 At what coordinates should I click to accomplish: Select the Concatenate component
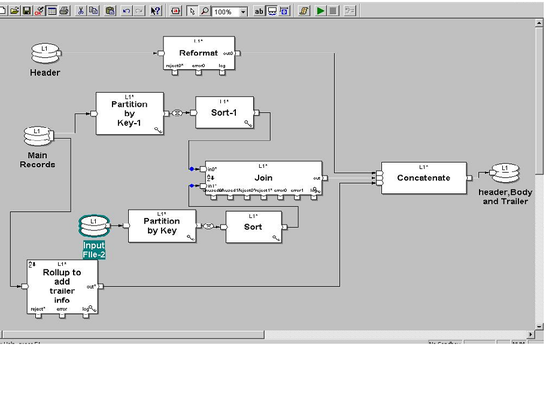[x=424, y=178]
